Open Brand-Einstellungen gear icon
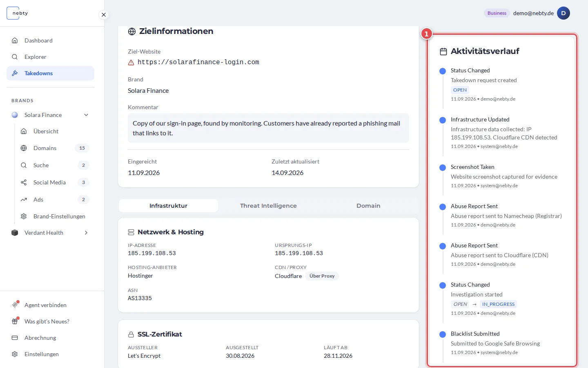588x368 pixels. [24, 216]
